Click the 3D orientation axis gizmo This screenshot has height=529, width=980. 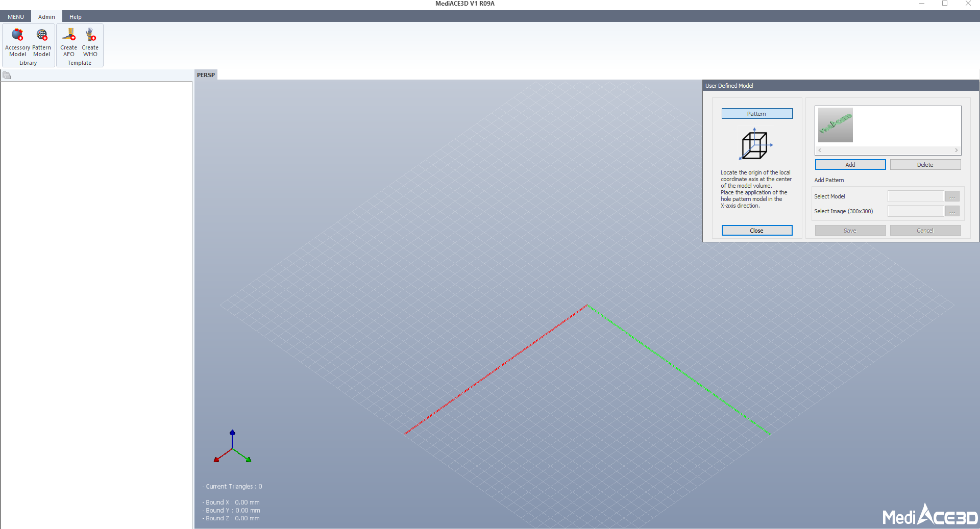pyautogui.click(x=232, y=446)
